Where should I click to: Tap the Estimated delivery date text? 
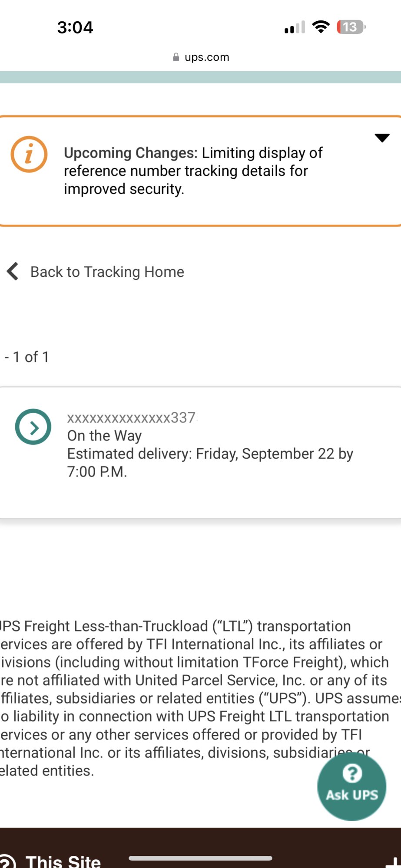tap(210, 454)
